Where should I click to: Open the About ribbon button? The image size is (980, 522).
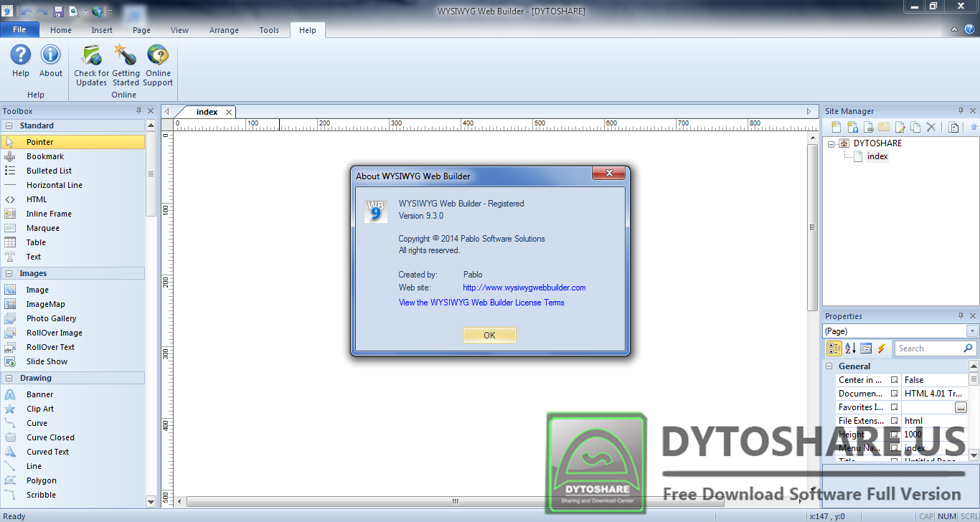pos(50,61)
